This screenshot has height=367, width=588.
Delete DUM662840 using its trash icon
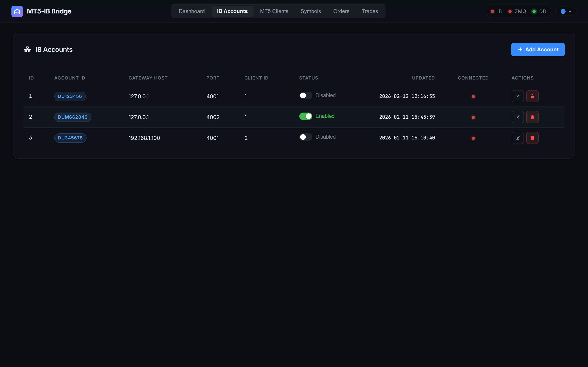tap(532, 117)
